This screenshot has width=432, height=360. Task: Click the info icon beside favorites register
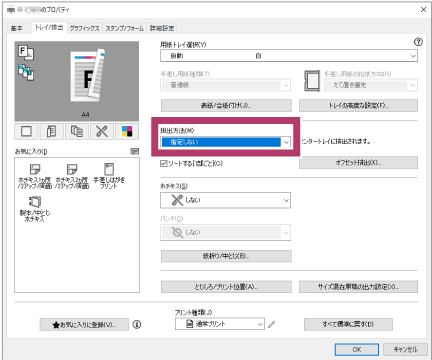coord(137,324)
